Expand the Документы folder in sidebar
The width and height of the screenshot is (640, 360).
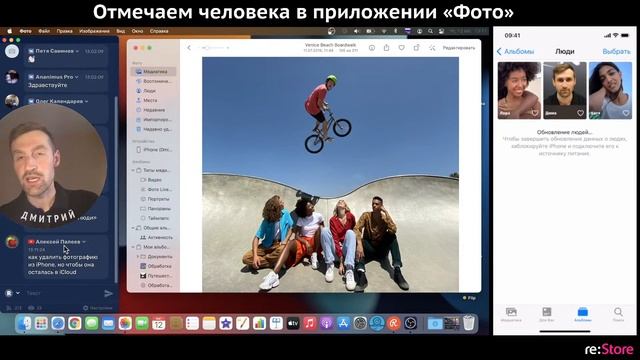[138, 256]
